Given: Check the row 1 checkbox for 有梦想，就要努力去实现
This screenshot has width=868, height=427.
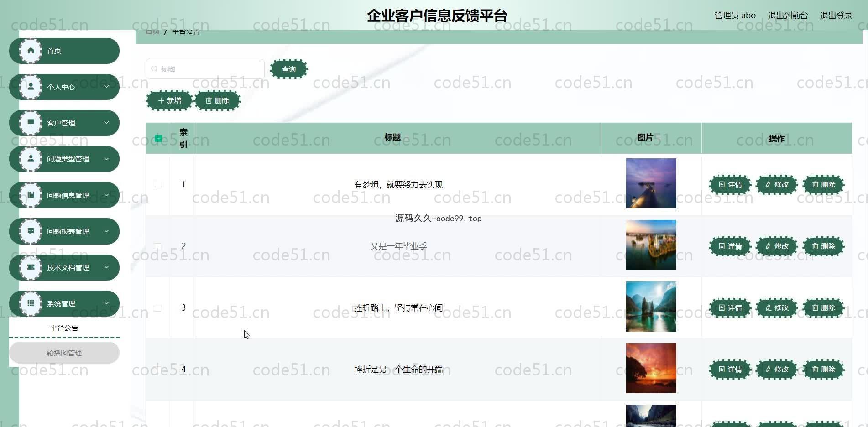Looking at the screenshot, I should (x=157, y=185).
